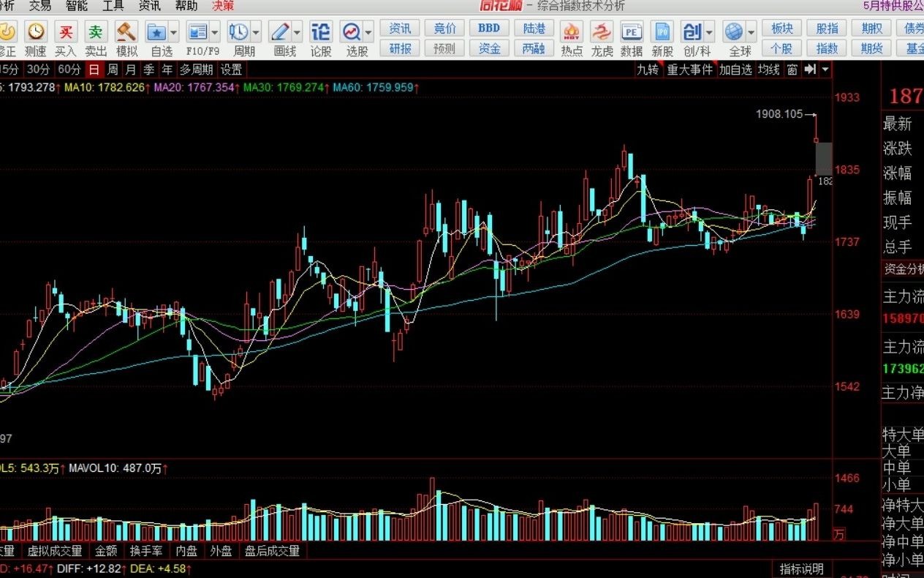Select the 金额 indicator tab
Viewport: 924px width, 578px height.
click(106, 551)
